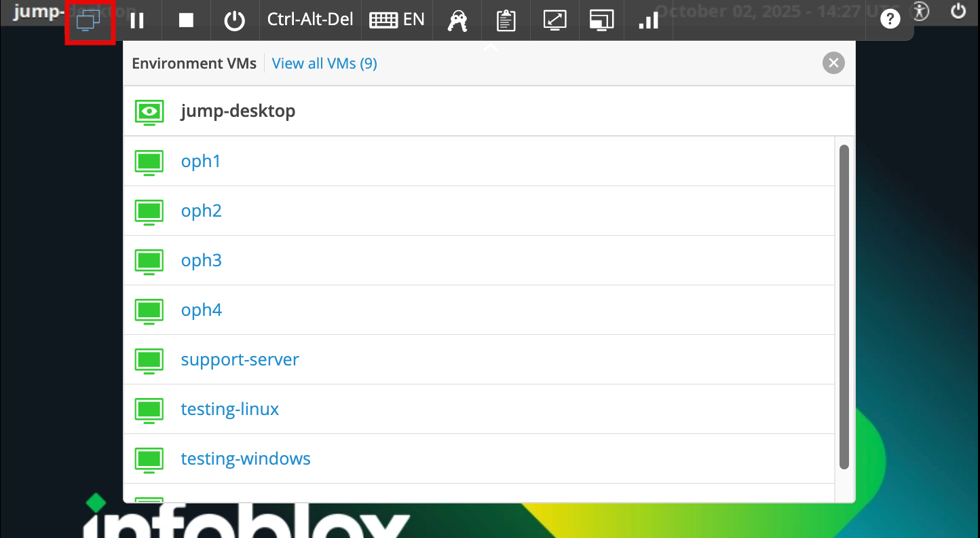Click the VM list vertical scrollbar
This screenshot has height=538, width=980.
844,306
